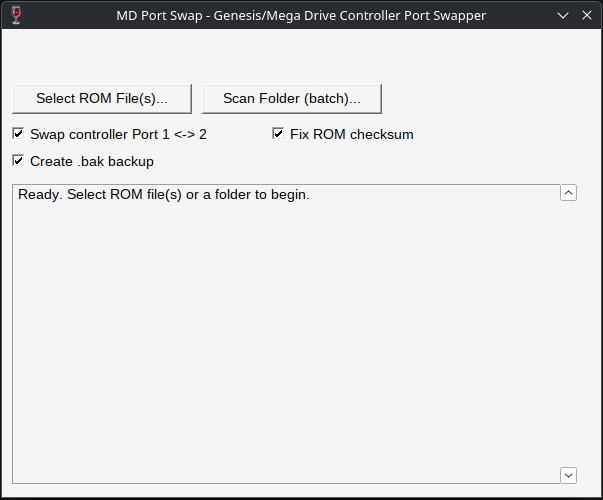Open the Select ROM File(s) dialog
The image size is (603, 500).
(x=102, y=99)
